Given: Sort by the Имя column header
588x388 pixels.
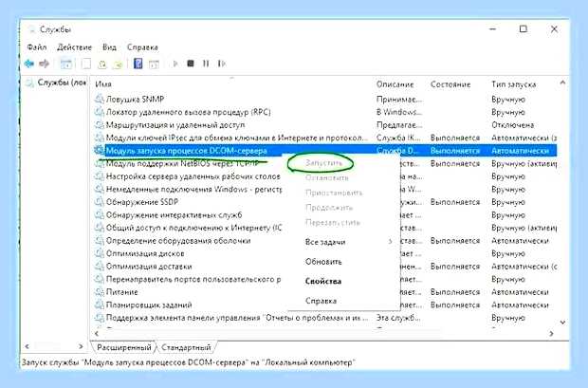Looking at the screenshot, I should click(x=103, y=84).
